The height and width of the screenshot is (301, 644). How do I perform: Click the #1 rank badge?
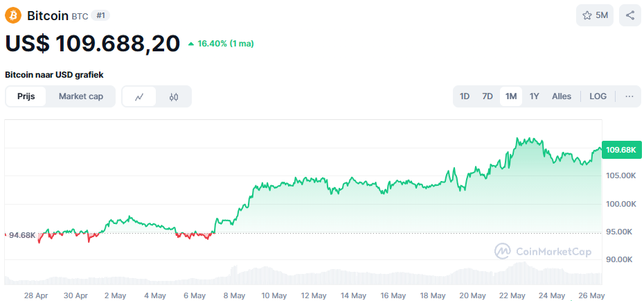(x=100, y=16)
